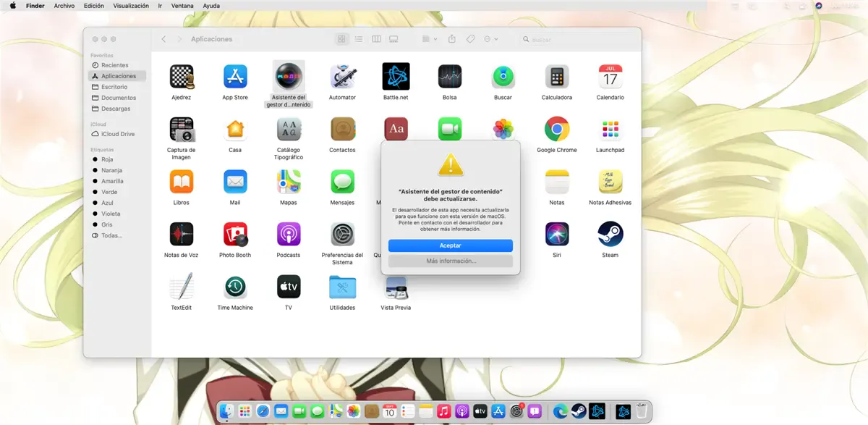
Task: Open the Automator app icon
Action: coord(342,76)
